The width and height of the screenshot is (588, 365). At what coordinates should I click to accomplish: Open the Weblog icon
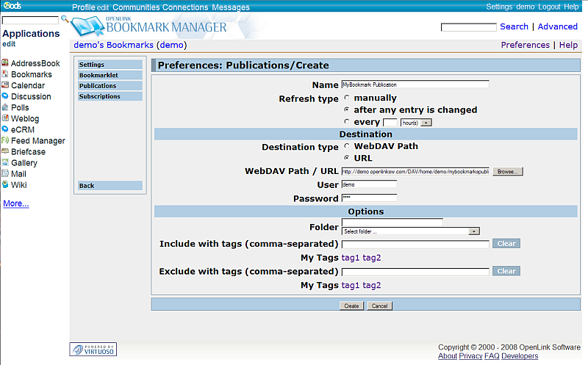pyautogui.click(x=5, y=118)
